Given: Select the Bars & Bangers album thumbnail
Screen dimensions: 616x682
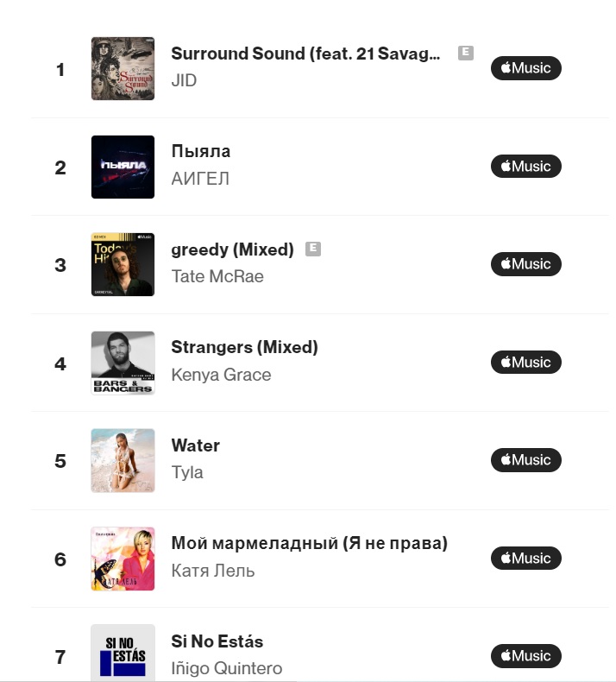Looking at the screenshot, I should click(123, 363).
